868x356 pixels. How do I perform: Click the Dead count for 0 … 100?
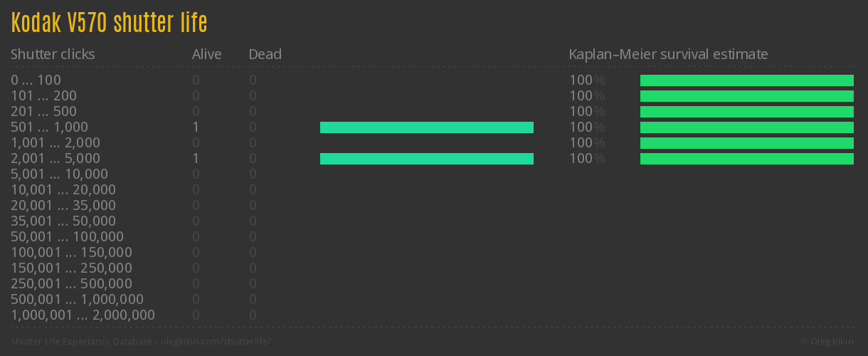(x=253, y=80)
